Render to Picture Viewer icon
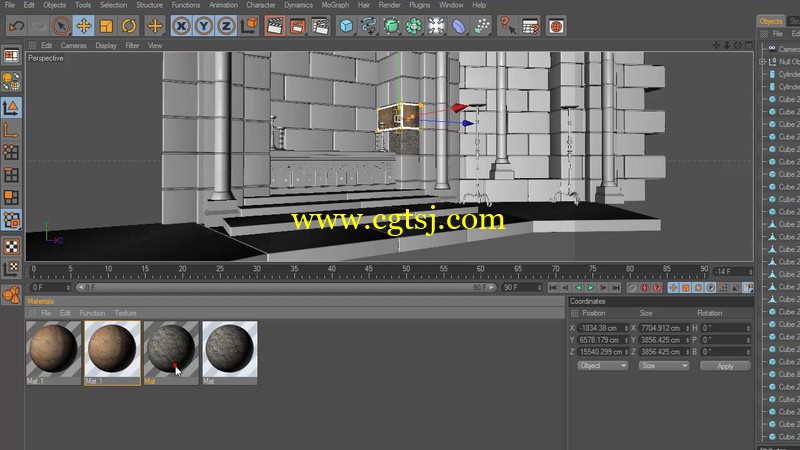Image resolution: width=800 pixels, height=450 pixels. [297, 26]
